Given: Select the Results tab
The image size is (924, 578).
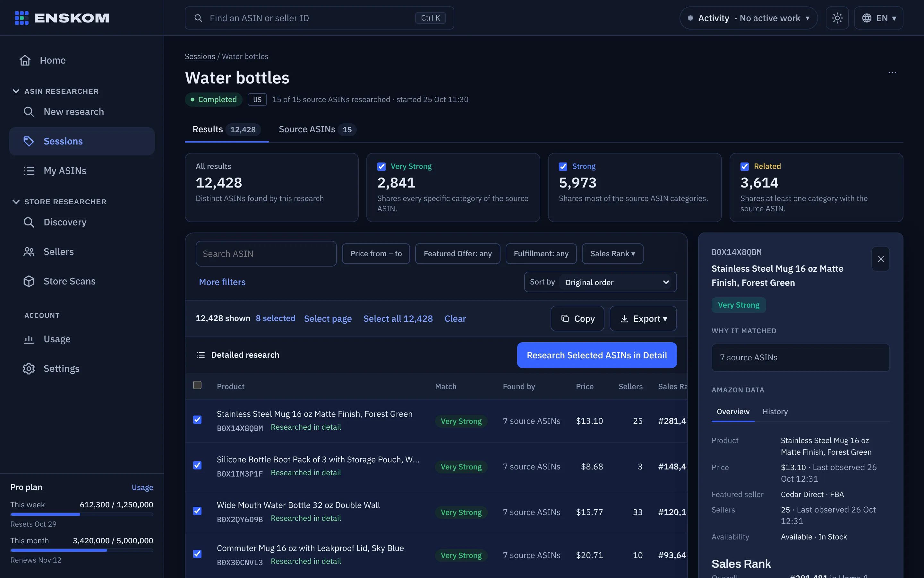Looking at the screenshot, I should pyautogui.click(x=227, y=129).
